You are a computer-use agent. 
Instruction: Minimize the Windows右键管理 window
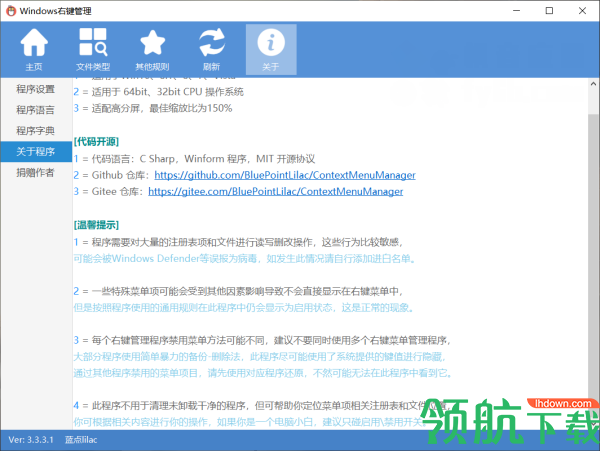517,11
